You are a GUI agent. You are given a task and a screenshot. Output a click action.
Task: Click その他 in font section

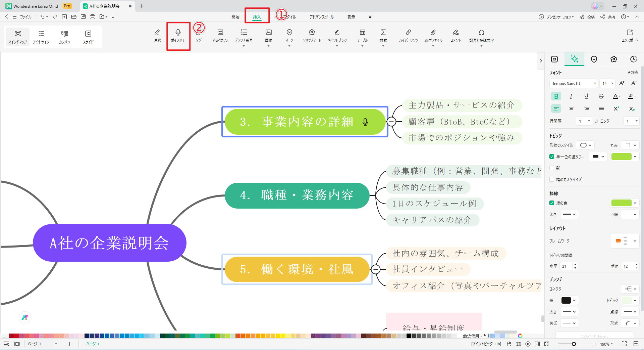click(x=633, y=73)
